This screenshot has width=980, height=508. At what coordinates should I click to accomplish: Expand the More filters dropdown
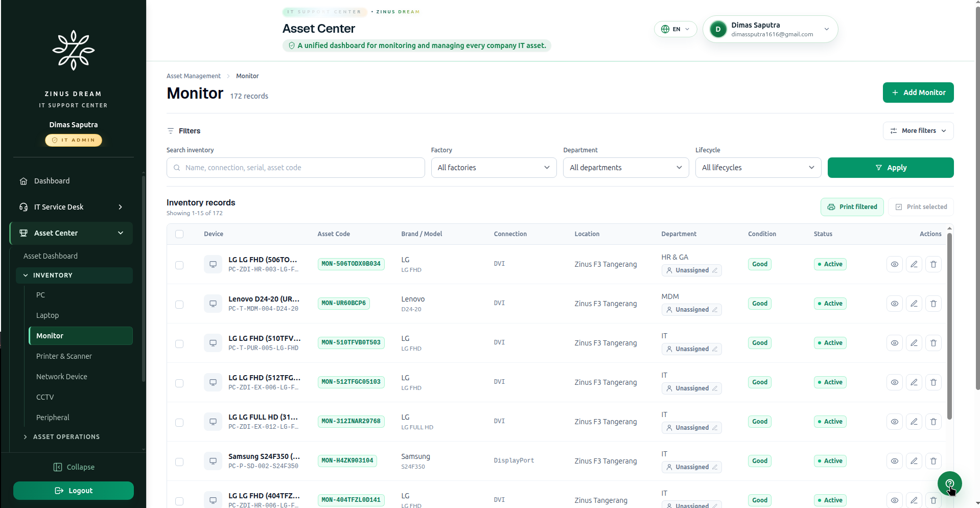(x=918, y=131)
